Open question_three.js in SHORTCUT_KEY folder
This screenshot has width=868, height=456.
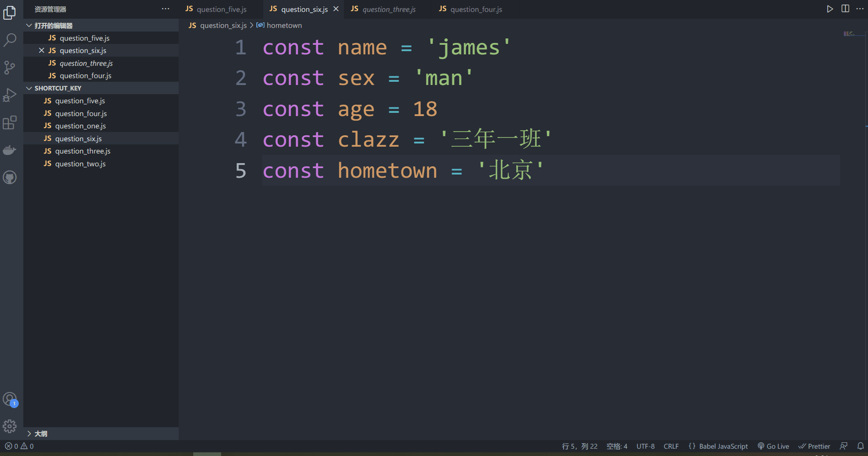(101, 151)
